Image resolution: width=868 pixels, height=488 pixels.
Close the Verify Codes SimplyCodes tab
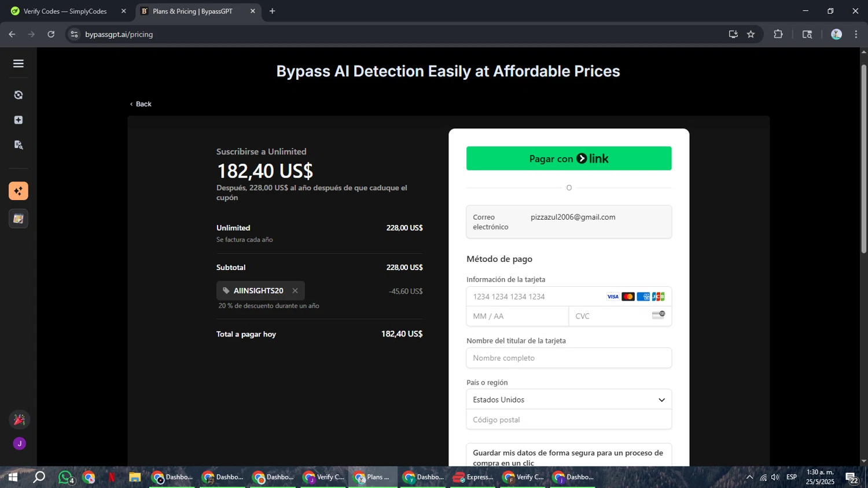(x=123, y=11)
